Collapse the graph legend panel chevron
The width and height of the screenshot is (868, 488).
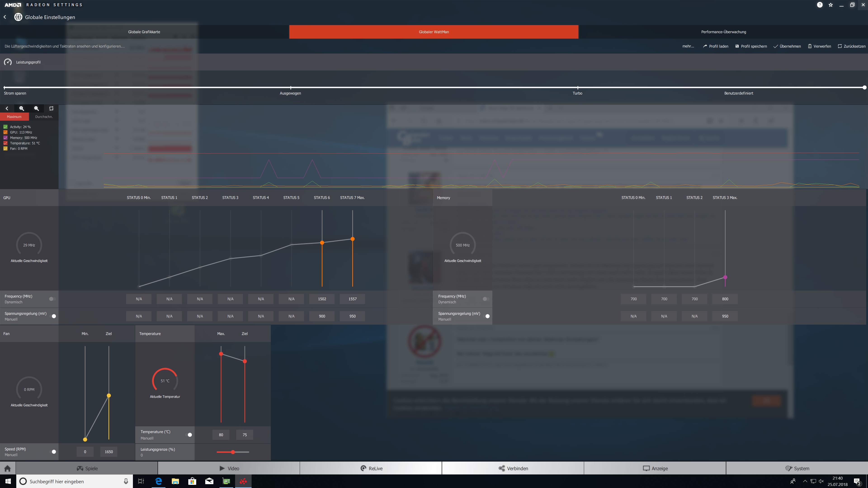pos(7,108)
